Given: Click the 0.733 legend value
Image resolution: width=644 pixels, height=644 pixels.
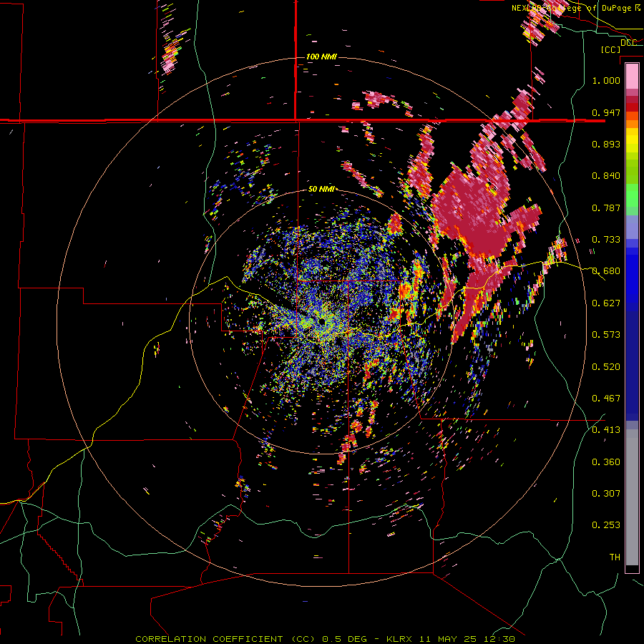Looking at the screenshot, I should click(606, 240).
